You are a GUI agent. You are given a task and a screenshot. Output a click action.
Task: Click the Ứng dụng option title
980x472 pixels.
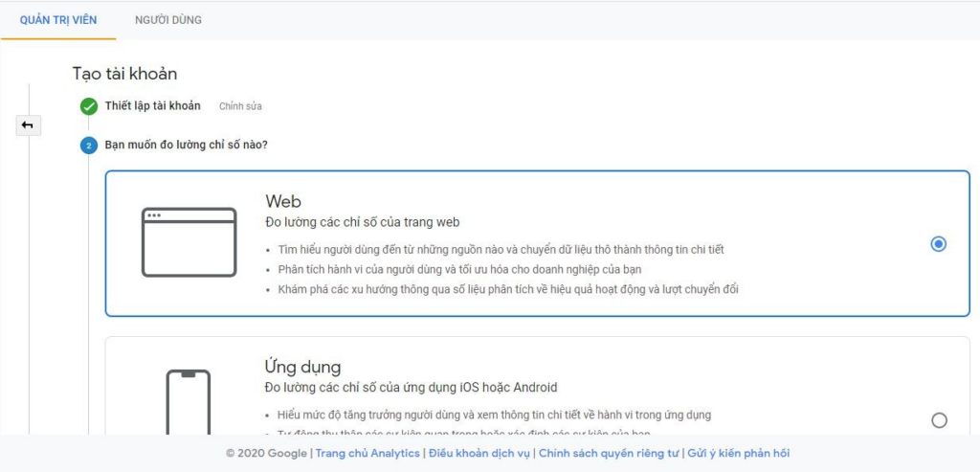click(302, 367)
